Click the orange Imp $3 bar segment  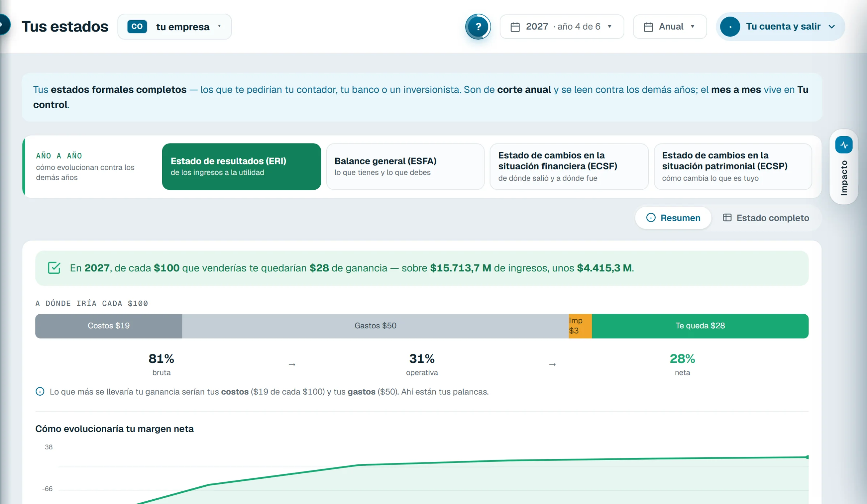point(580,326)
